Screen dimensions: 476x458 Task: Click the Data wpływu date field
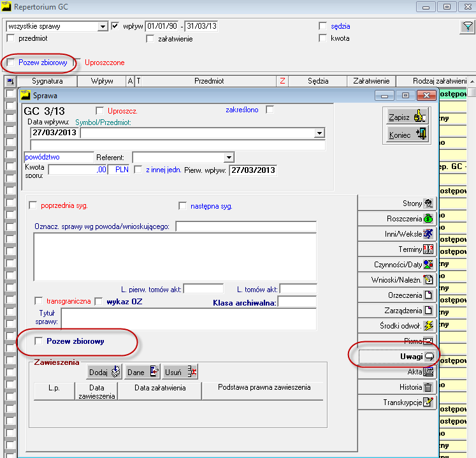[x=55, y=133]
